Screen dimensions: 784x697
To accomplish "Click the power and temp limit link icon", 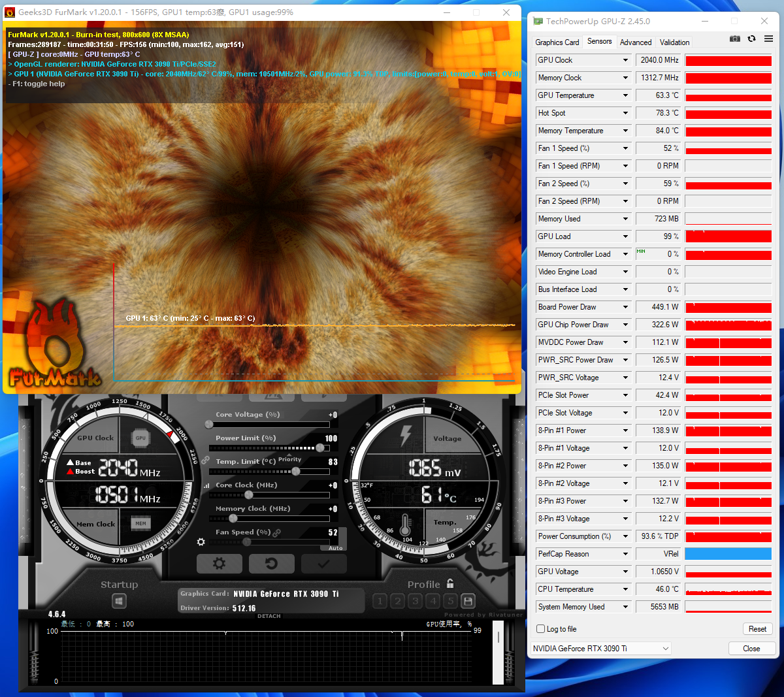I will [205, 461].
